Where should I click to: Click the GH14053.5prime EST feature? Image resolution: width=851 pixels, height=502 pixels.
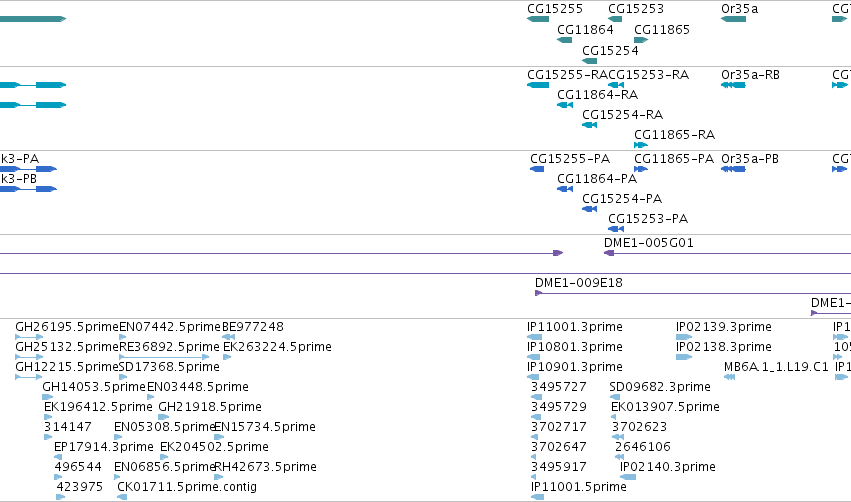48,397
